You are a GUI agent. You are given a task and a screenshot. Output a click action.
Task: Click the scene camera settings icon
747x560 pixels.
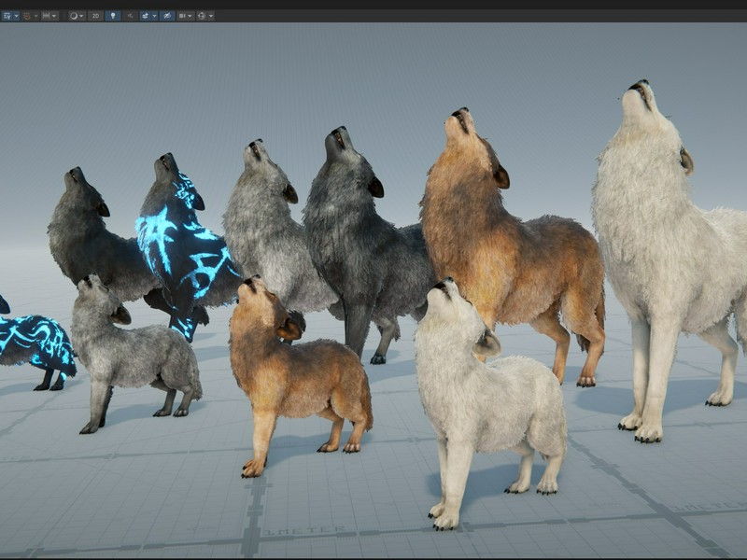tap(182, 16)
